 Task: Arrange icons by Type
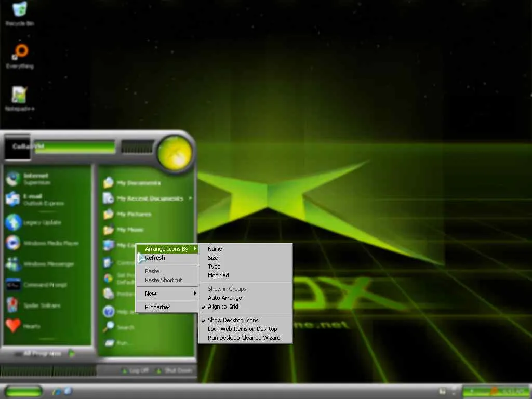[x=245, y=267]
